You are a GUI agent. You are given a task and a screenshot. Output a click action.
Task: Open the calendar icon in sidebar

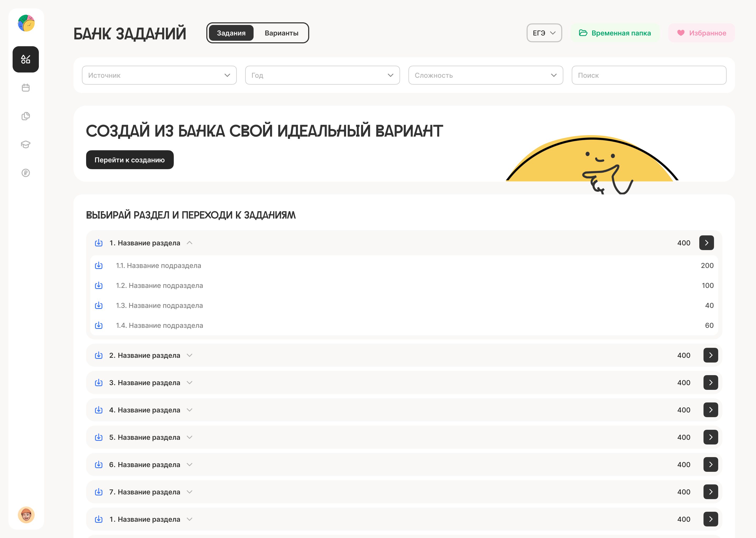click(25, 88)
